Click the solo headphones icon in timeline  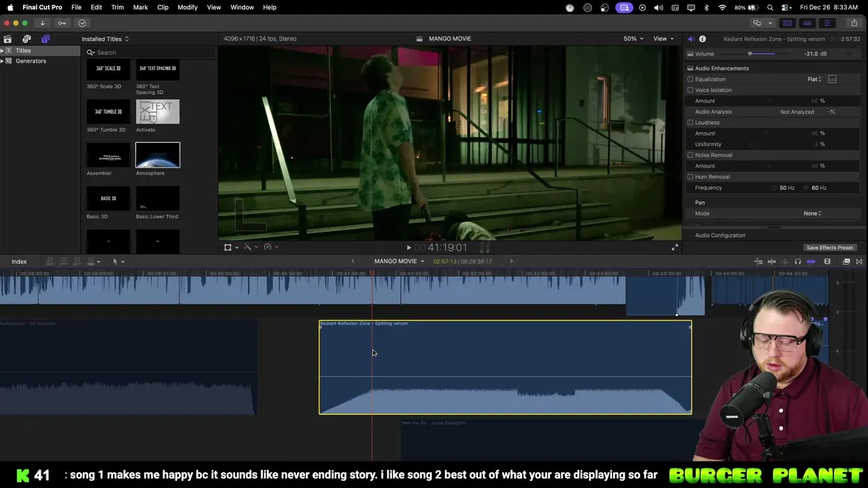[x=798, y=262]
